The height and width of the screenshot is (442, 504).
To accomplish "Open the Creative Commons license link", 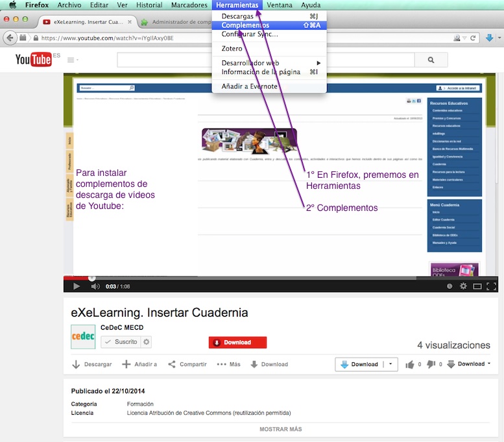I will (x=209, y=413).
